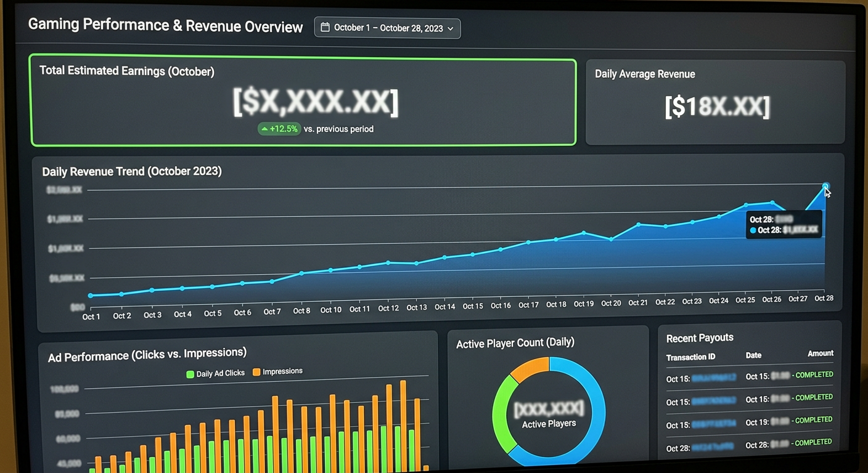
Task: Sort payouts by the Amount column header
Action: click(x=821, y=354)
